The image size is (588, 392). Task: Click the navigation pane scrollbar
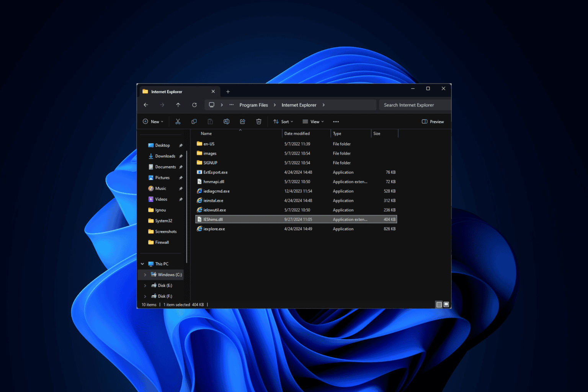click(x=187, y=207)
